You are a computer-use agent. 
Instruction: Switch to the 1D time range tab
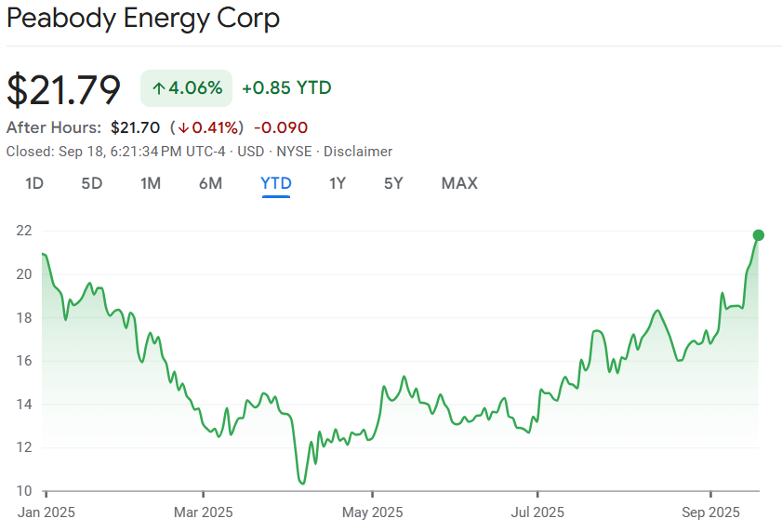pos(34,183)
